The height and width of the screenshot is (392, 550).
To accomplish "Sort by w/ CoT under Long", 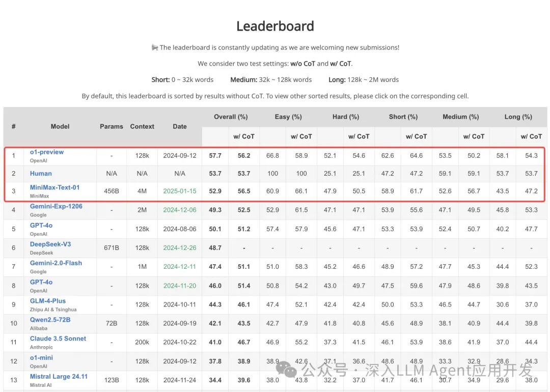I will tap(531, 136).
